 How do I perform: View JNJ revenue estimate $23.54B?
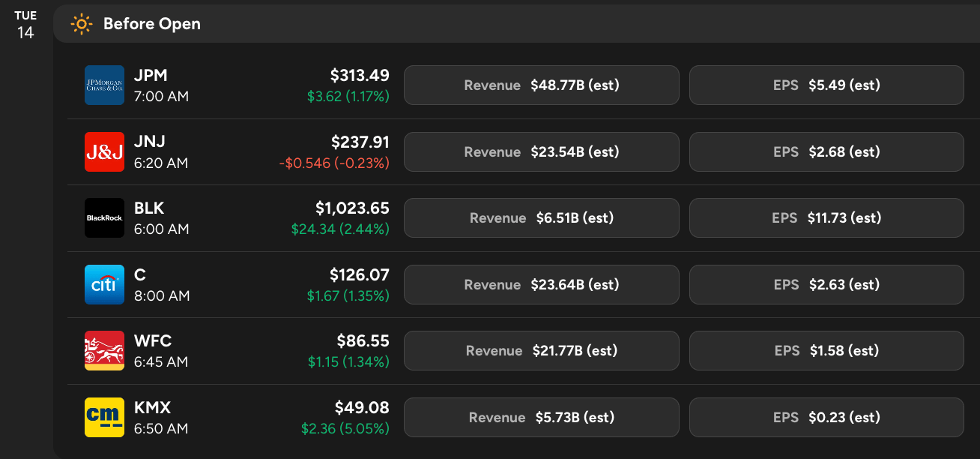[542, 151]
